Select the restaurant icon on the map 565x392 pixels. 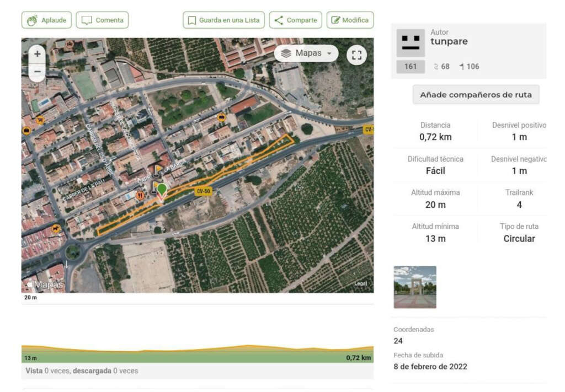140,195
